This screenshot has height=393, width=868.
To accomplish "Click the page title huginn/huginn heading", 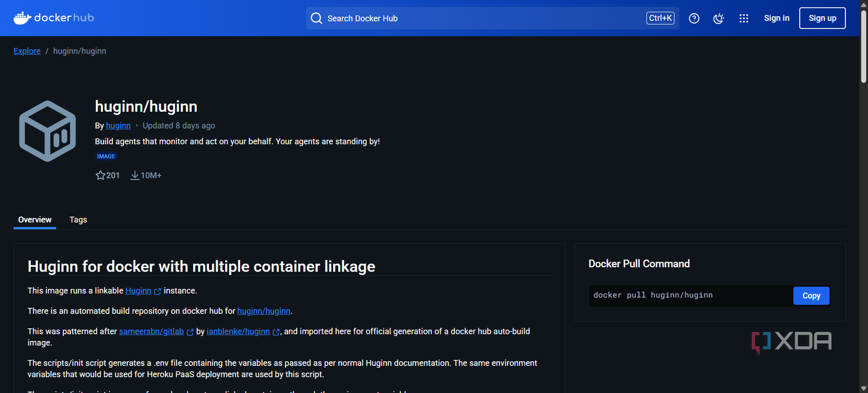I will [146, 106].
